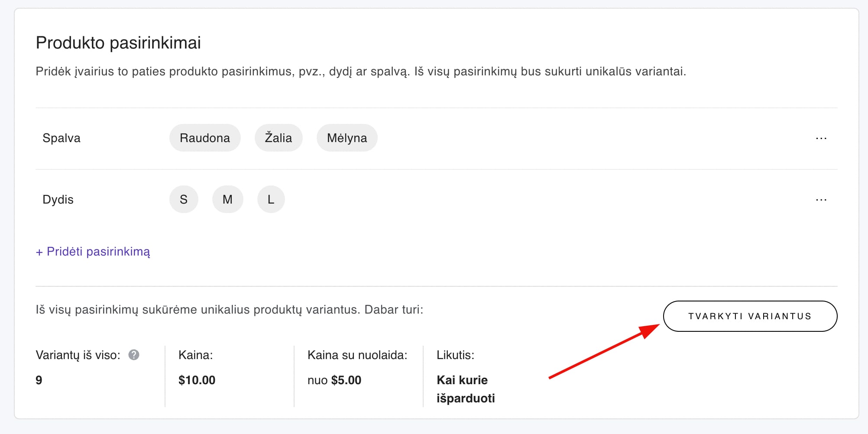Viewport: 868px width, 434px height.
Task: Select size value L
Action: 271,199
